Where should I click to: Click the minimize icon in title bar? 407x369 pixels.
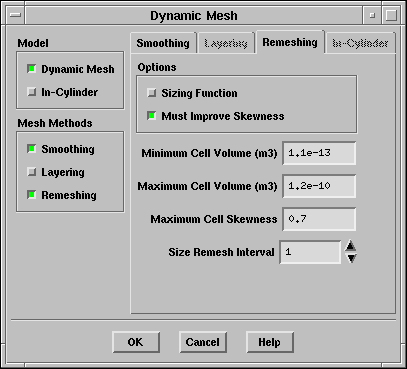click(372, 15)
